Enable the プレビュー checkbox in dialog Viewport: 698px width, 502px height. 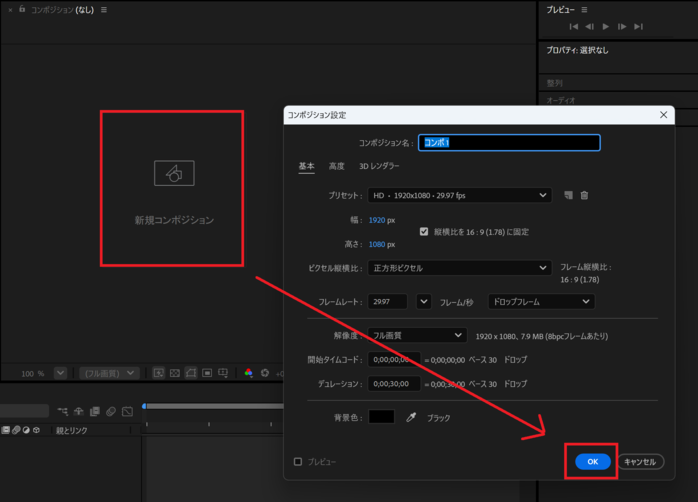[x=298, y=462]
